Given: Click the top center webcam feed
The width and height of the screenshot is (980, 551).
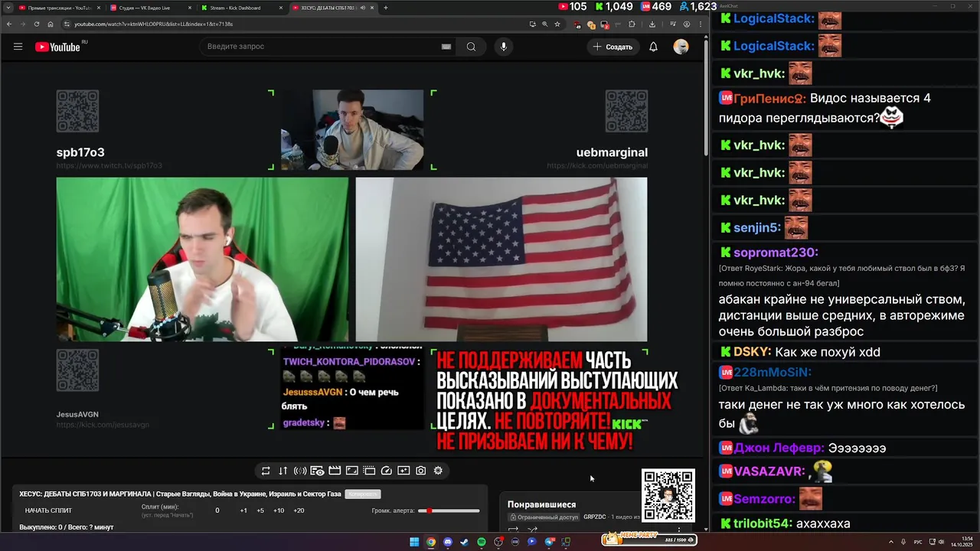Looking at the screenshot, I should pyautogui.click(x=352, y=130).
